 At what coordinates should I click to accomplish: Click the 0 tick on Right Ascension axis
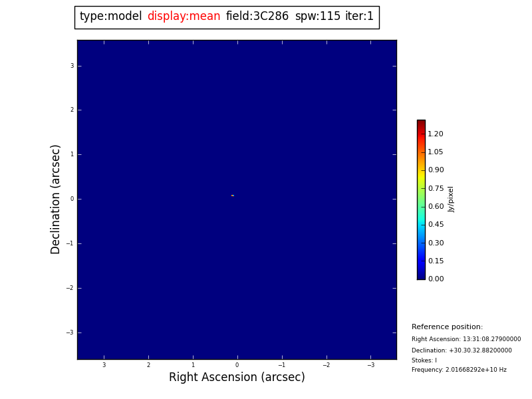[x=237, y=365]
